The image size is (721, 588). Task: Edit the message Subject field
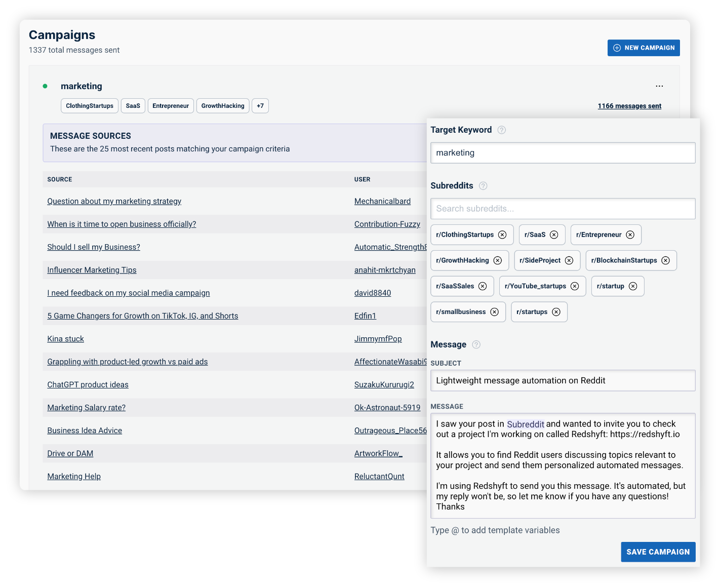563,380
